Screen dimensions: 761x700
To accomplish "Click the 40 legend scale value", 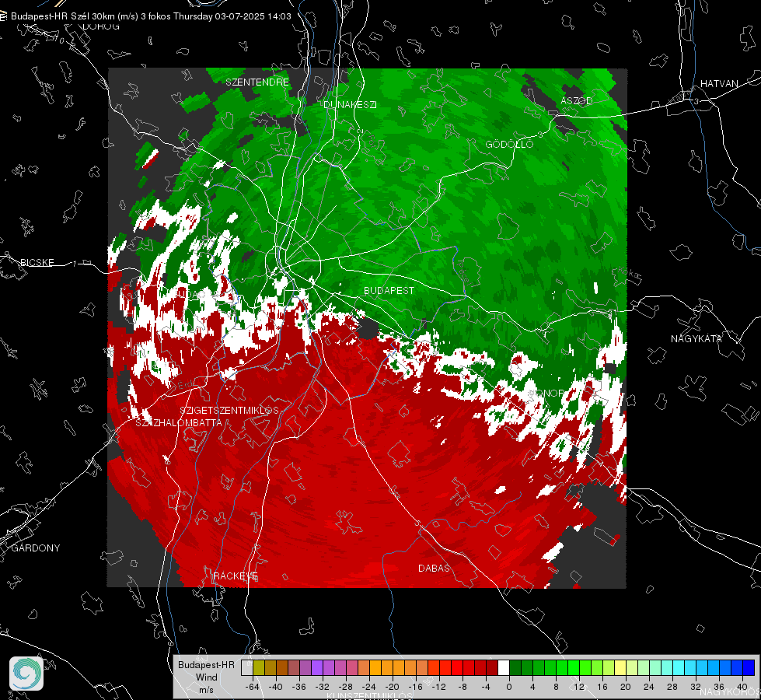I will [742, 687].
